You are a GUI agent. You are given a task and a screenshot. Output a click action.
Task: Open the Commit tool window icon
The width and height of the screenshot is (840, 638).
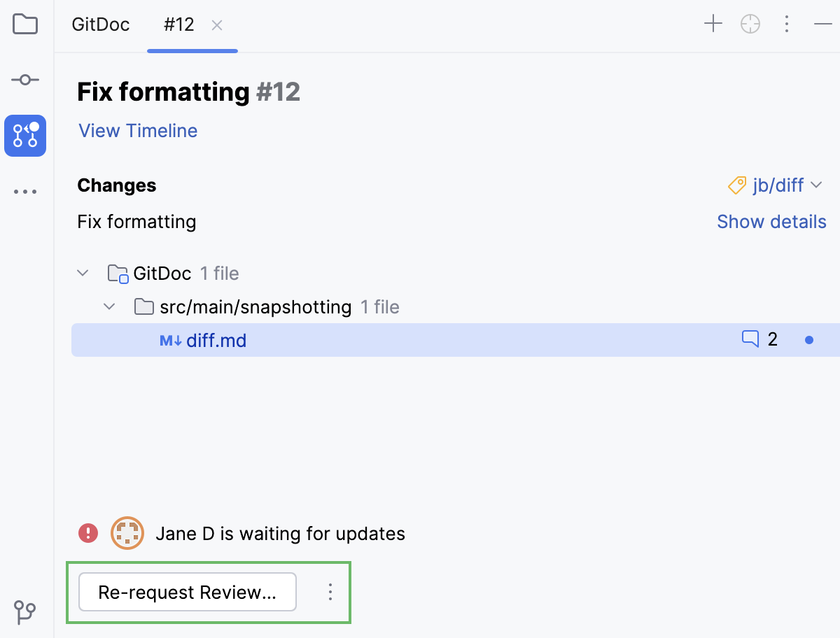(x=25, y=80)
